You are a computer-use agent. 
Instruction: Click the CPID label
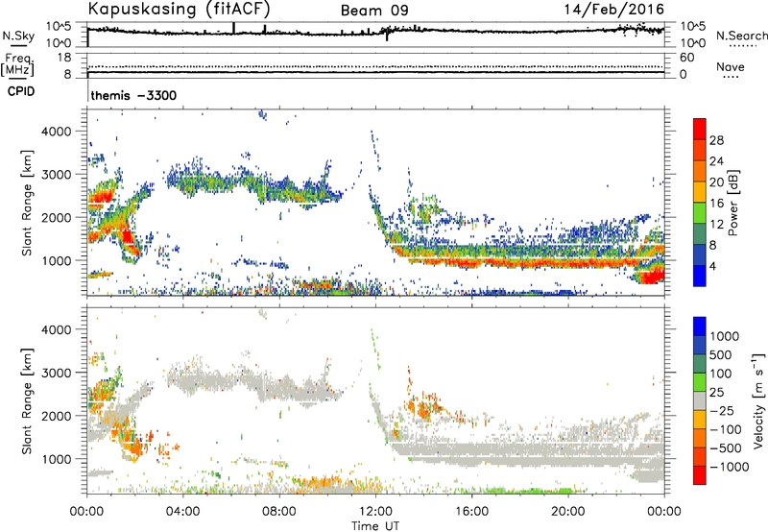(21, 91)
